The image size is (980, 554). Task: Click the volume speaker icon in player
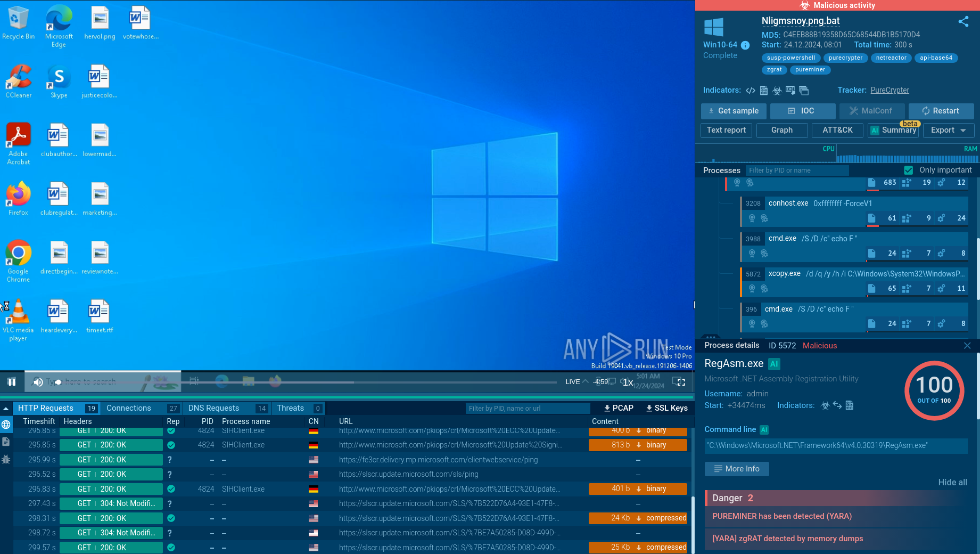[38, 382]
